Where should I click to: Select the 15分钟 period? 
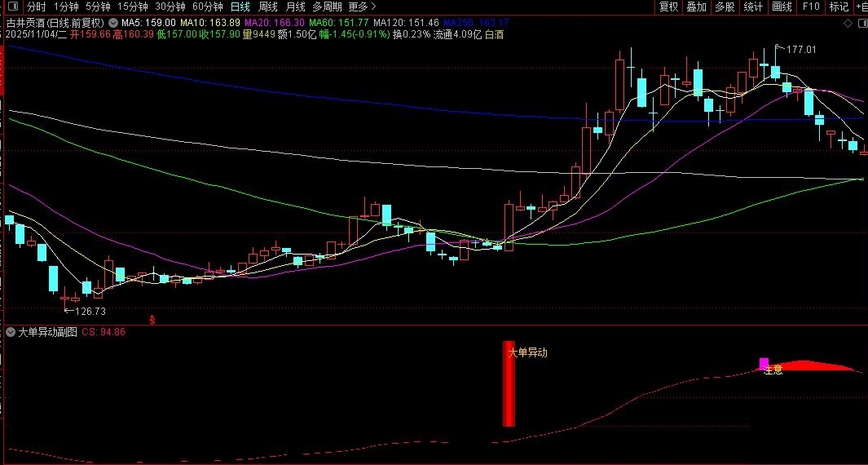133,7
